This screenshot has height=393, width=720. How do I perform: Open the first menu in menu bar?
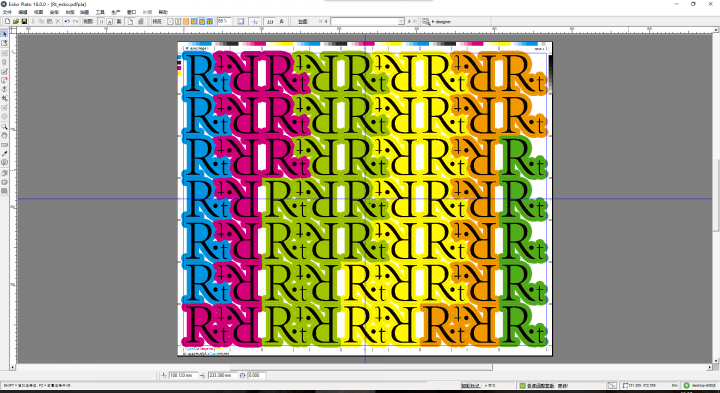coord(7,12)
